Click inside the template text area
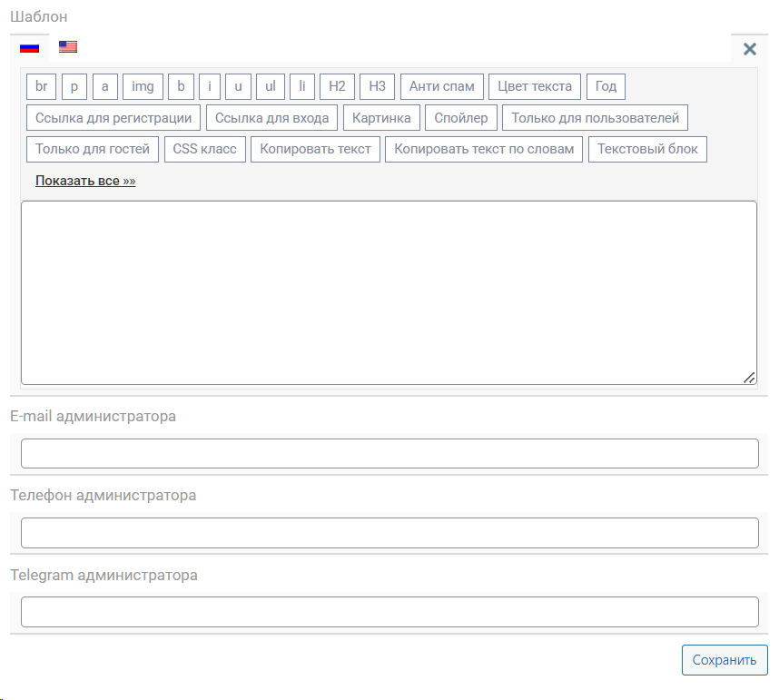Image resolution: width=779 pixels, height=700 pixels. (389, 292)
